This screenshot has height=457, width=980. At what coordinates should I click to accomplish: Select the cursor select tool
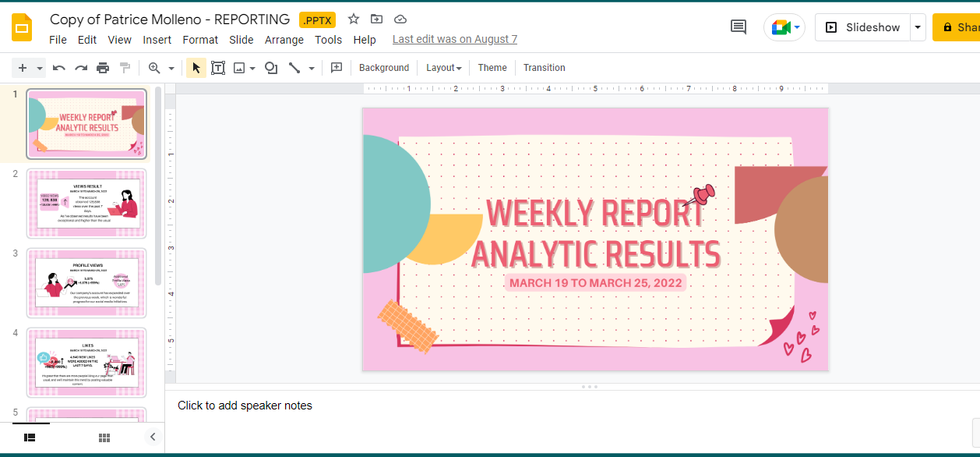196,68
